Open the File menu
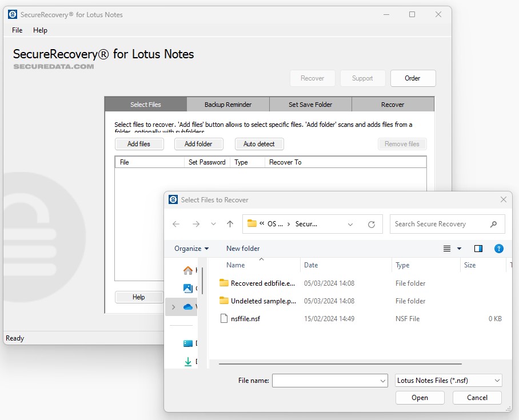The height and width of the screenshot is (420, 519). [x=17, y=30]
